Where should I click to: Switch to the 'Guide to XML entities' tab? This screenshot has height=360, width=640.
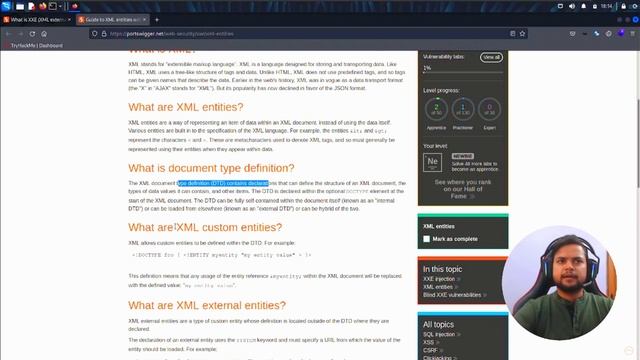point(113,20)
